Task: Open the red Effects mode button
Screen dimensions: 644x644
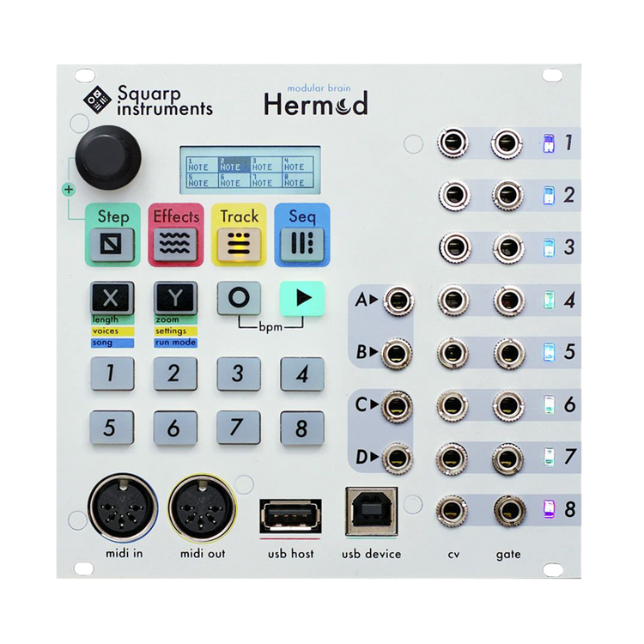Action: click(x=175, y=245)
